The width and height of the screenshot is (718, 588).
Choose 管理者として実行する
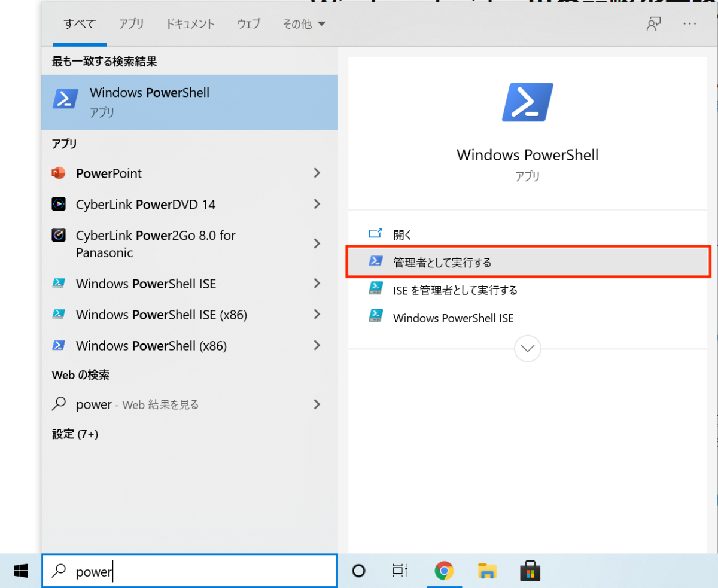(x=527, y=261)
